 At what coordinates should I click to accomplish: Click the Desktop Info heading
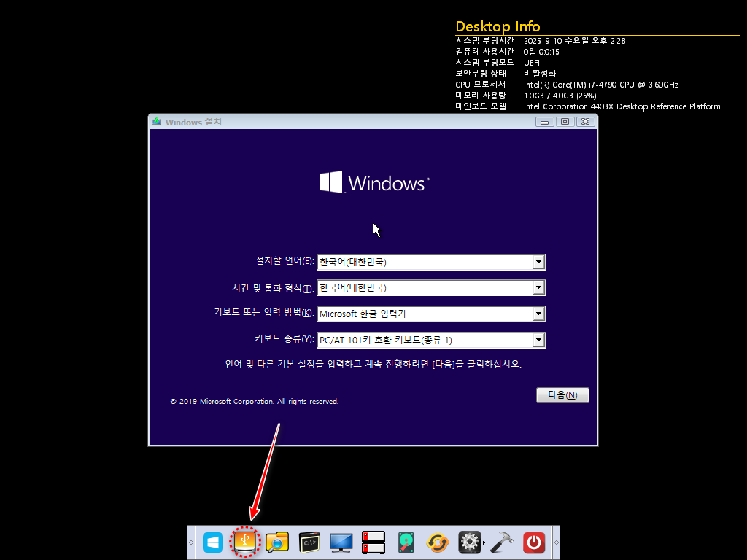tap(498, 26)
